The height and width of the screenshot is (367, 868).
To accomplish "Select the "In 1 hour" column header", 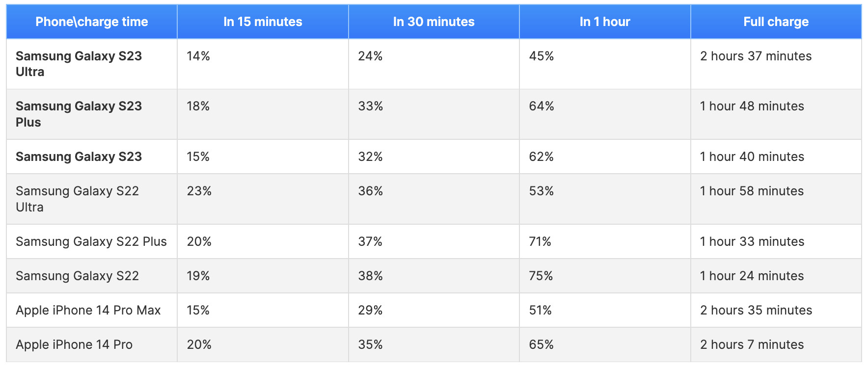I will tap(604, 22).
